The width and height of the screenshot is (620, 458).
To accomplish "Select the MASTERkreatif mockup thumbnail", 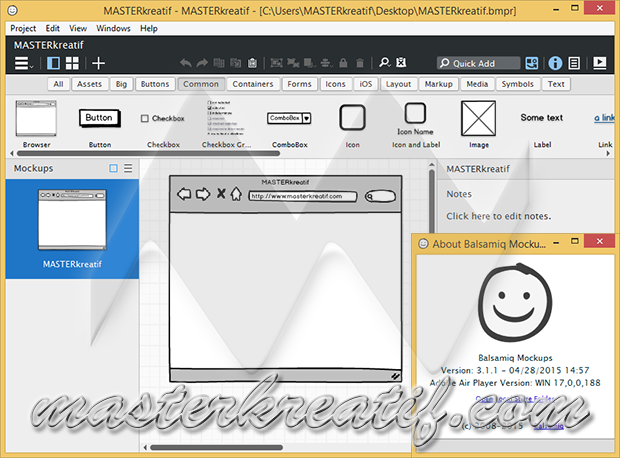I will (72, 229).
